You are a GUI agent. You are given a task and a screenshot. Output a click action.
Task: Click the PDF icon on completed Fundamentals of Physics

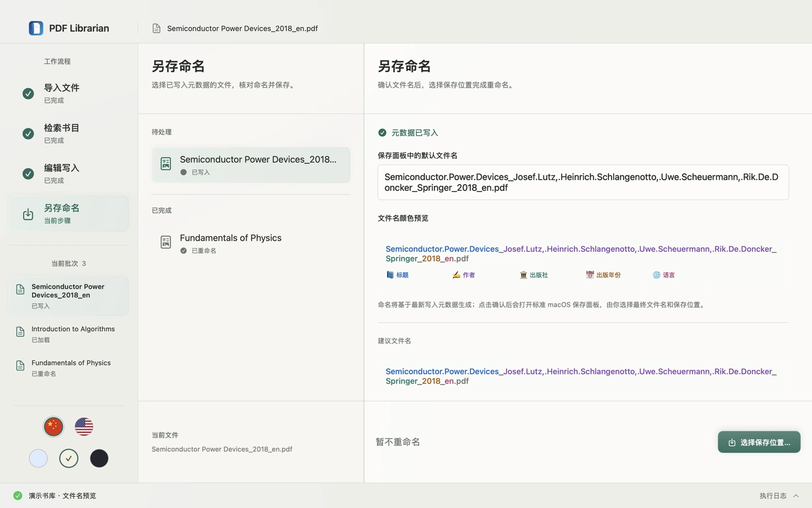coord(166,242)
